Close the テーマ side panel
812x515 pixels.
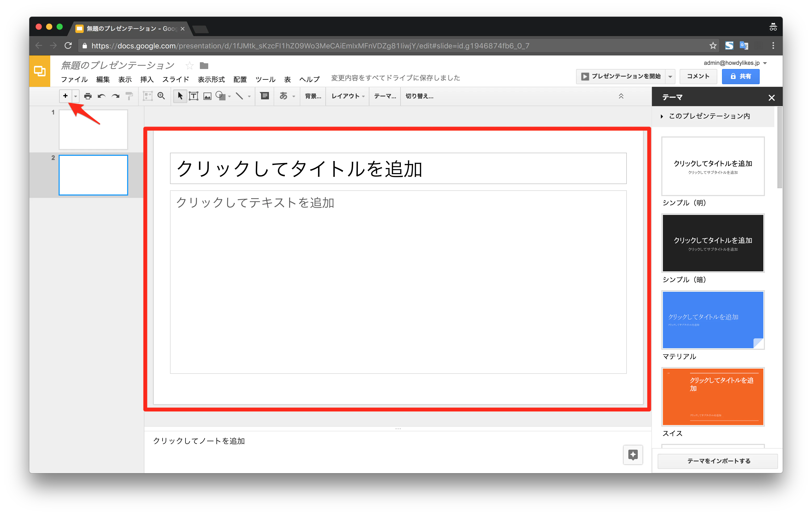(771, 98)
